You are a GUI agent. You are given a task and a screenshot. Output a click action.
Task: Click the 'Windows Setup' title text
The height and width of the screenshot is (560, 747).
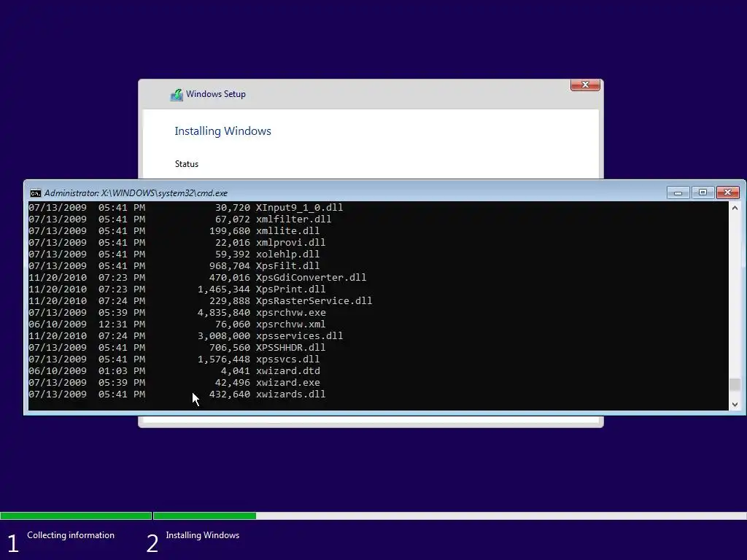tap(216, 94)
